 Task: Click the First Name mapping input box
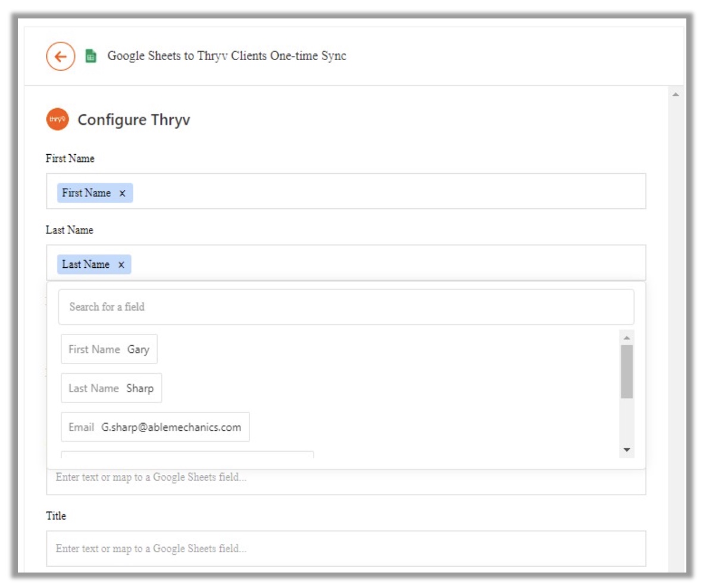tap(346, 192)
